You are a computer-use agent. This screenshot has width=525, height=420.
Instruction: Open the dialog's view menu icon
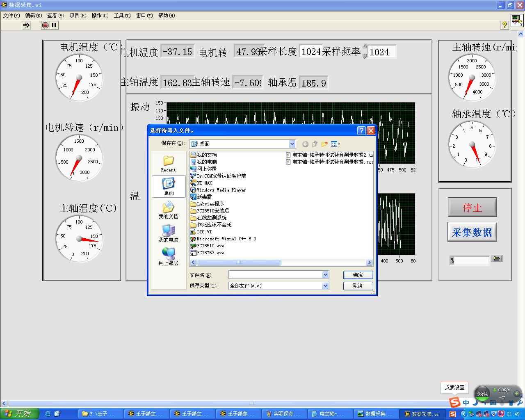[x=335, y=144]
